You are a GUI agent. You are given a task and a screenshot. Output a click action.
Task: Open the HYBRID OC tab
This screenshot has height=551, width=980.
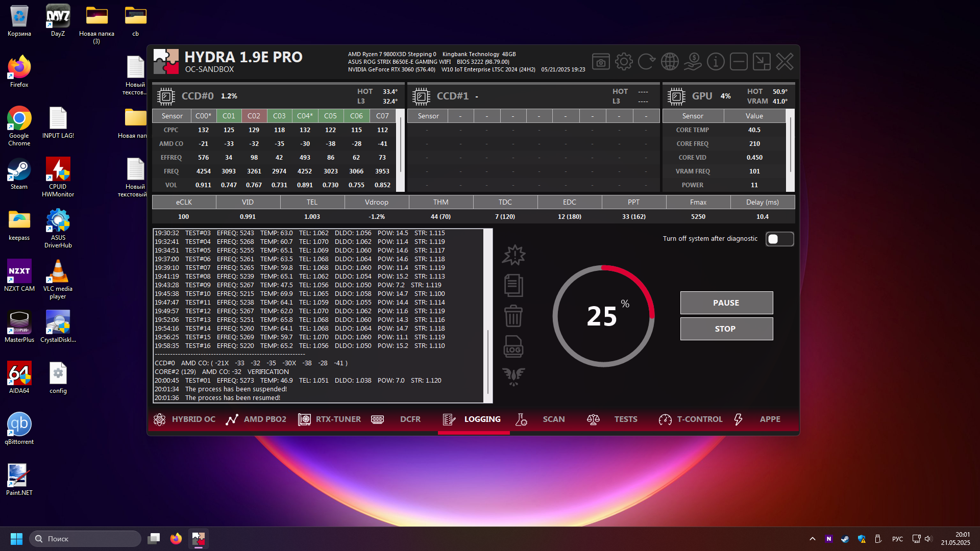(x=184, y=419)
